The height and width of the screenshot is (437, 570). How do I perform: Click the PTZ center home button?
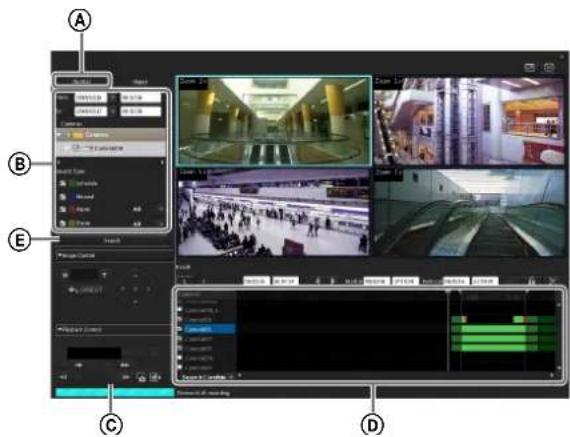(135, 289)
